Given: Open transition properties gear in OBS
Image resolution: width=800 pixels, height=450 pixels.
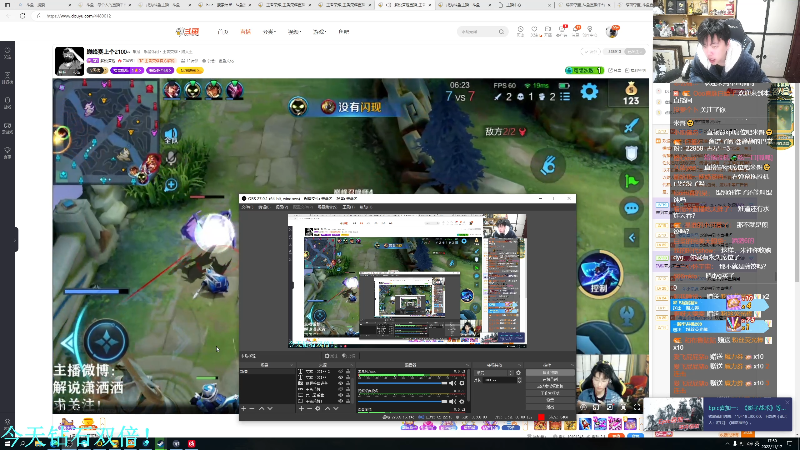Looking at the screenshot, I should point(518,372).
